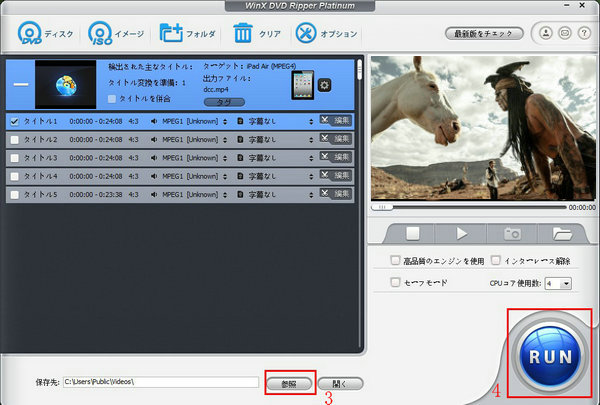Select the タイトル5 row duration 0:00:00 - 0:23:38
This screenshot has height=405, width=600.
point(96,194)
